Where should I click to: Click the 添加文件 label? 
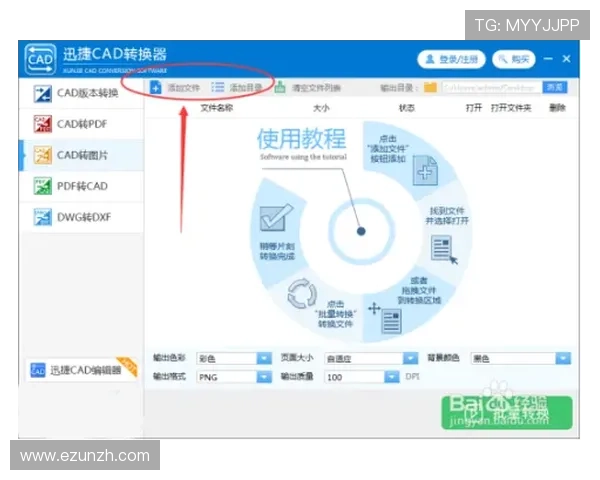(x=184, y=88)
